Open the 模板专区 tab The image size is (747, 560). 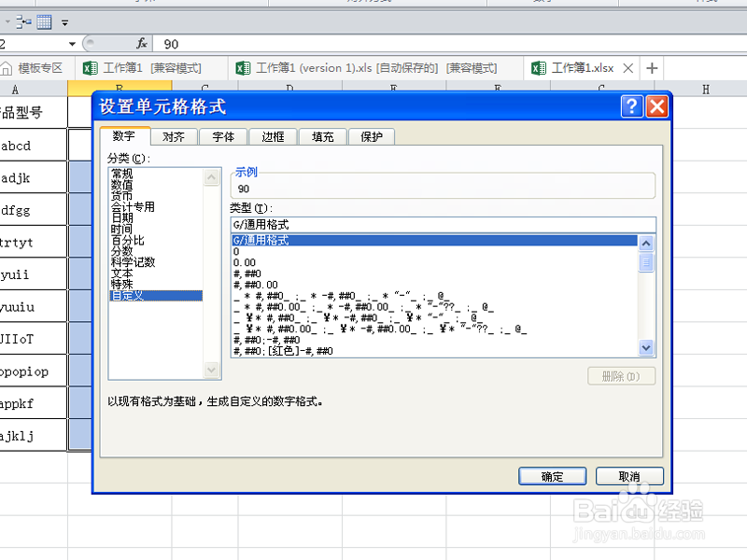point(33,68)
